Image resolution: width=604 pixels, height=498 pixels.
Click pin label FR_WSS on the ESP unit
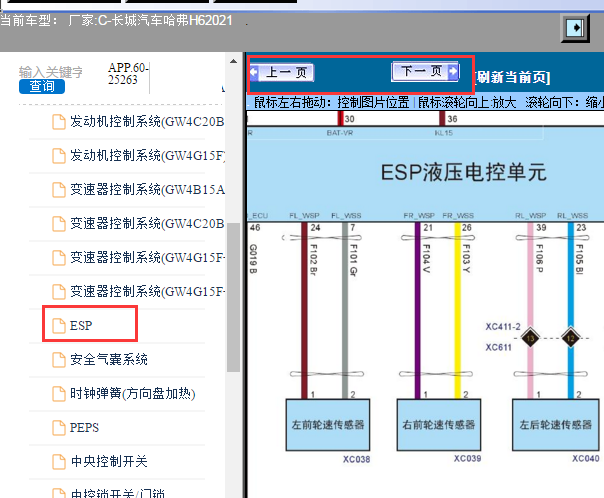(x=458, y=215)
